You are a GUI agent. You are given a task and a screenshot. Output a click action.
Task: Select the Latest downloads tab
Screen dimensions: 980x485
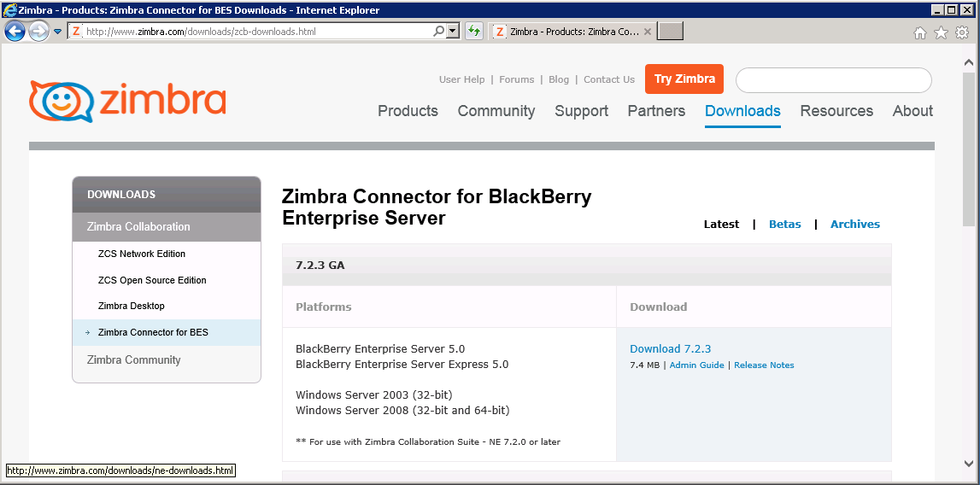coord(721,225)
